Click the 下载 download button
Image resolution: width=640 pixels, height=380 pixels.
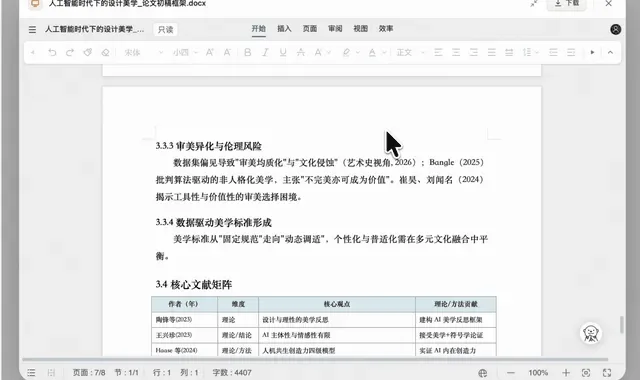coord(567,4)
